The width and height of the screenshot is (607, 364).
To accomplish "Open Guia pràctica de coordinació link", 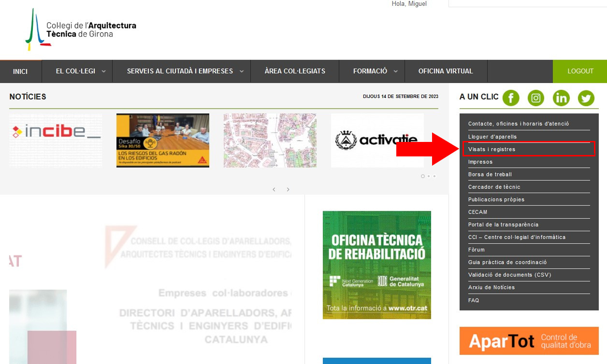I will tap(507, 262).
